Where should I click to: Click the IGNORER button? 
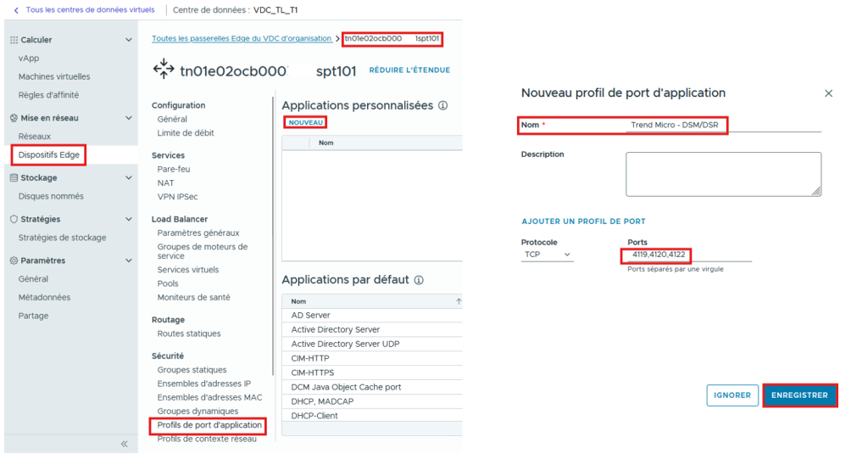point(732,395)
